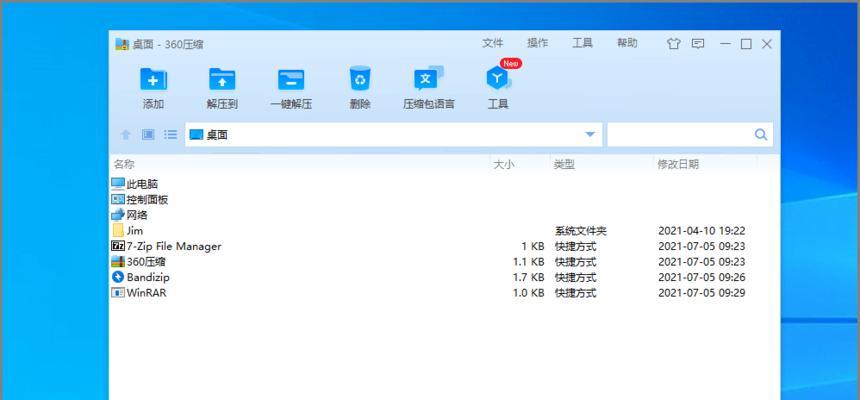Click the 1.1 KB size cell
Image resolution: width=860 pixels, height=400 pixels.
pyautogui.click(x=529, y=262)
